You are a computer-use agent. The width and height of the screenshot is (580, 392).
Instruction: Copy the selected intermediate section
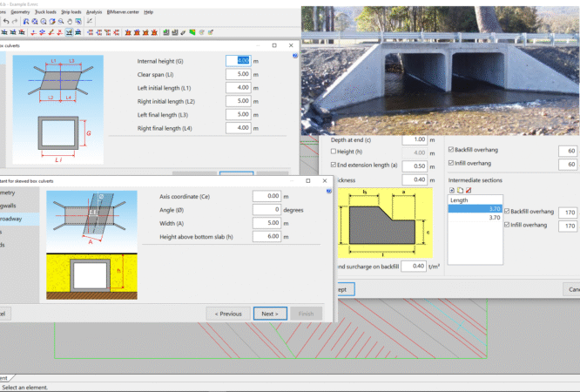(460, 189)
